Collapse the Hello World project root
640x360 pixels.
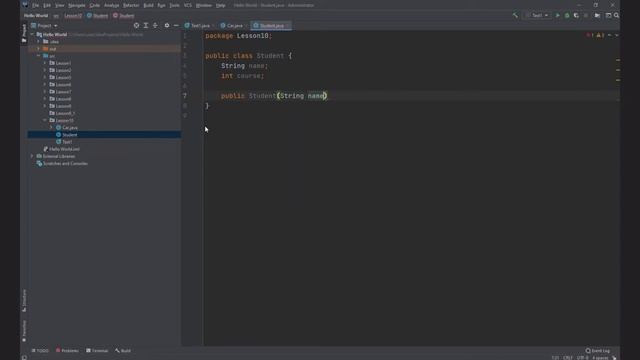[32, 35]
